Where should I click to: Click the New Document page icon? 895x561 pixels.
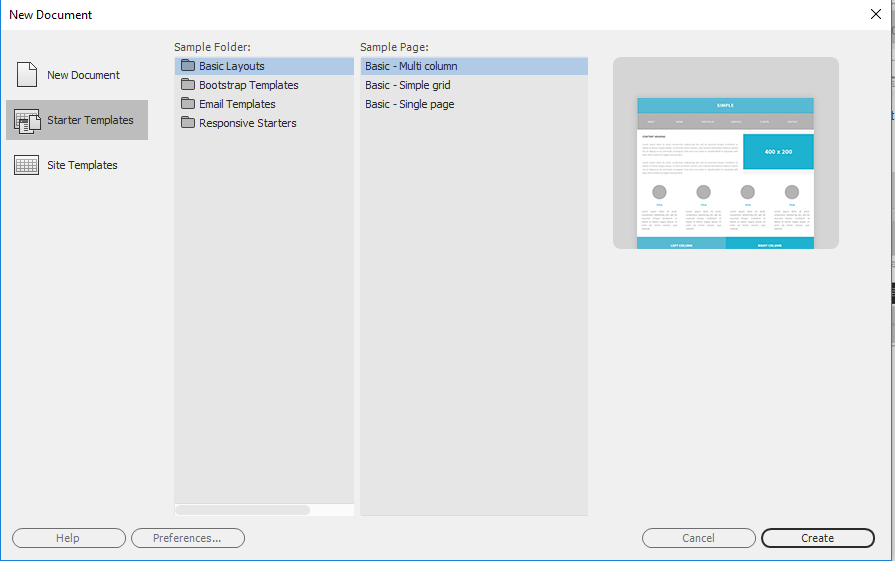coord(27,75)
